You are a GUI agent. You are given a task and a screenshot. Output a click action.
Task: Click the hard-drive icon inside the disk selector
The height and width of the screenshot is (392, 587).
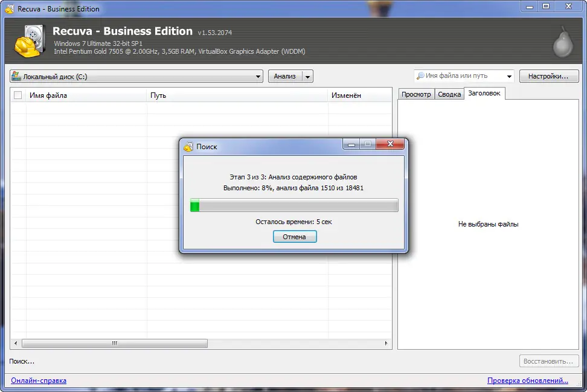coord(16,76)
